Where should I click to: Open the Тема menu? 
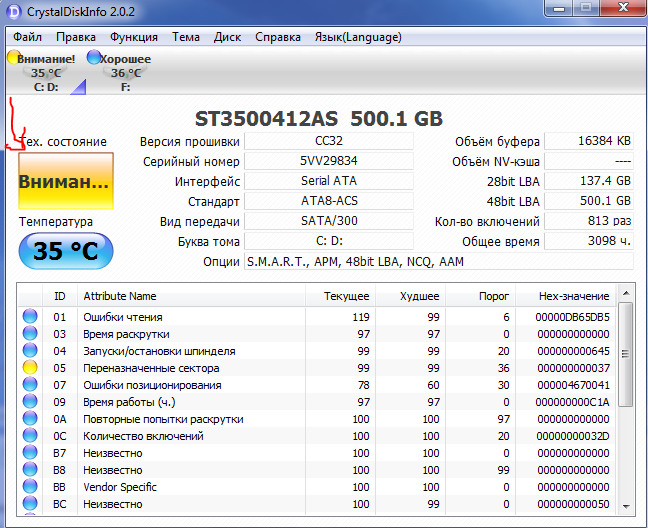point(186,37)
